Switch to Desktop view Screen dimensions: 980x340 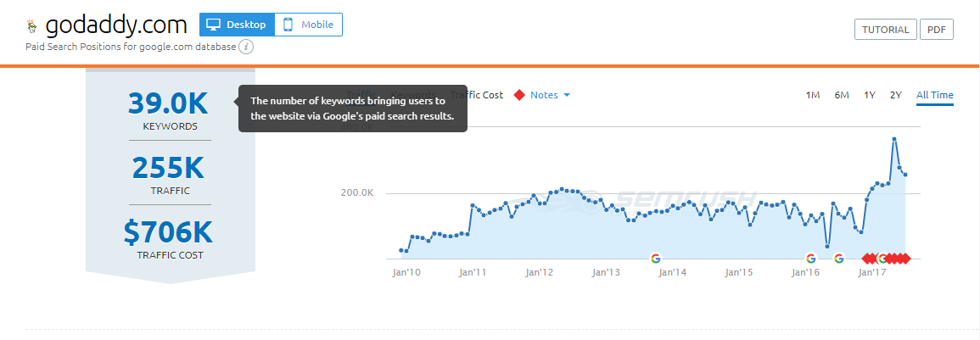[238, 25]
